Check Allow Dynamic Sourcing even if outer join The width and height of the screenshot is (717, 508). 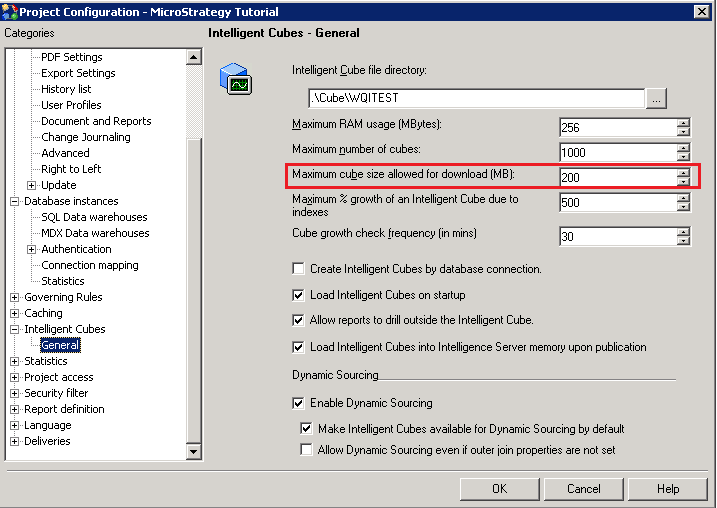click(x=307, y=450)
